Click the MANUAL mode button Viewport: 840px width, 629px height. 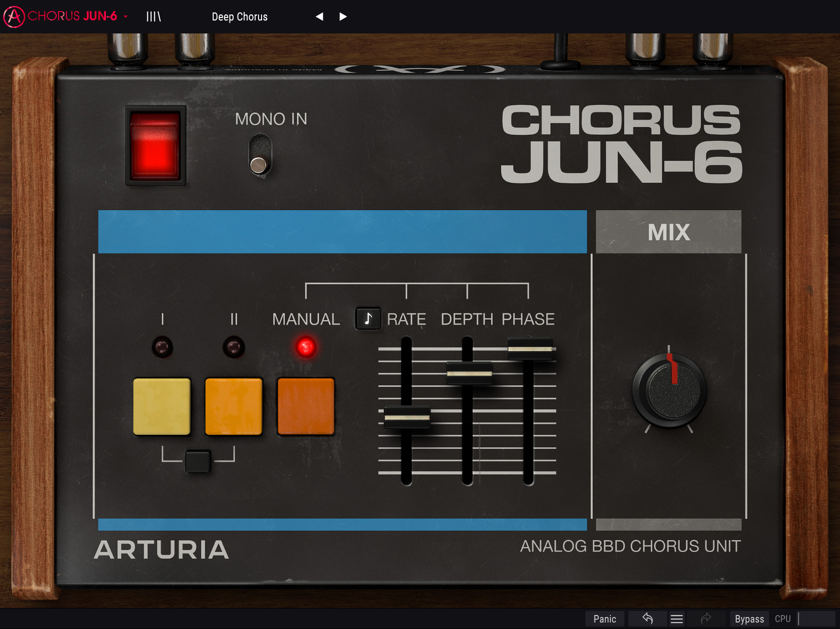[305, 406]
